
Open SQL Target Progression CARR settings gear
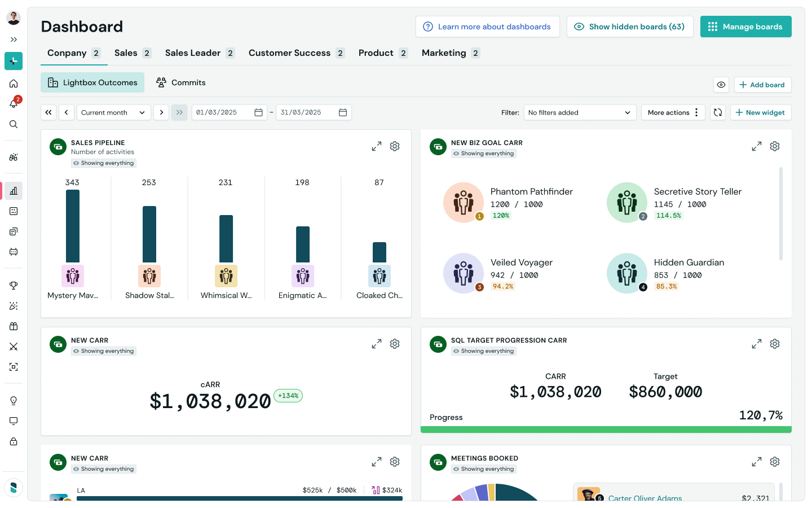tap(775, 344)
